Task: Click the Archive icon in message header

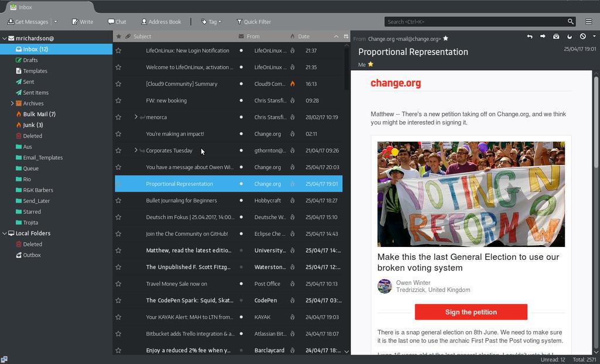Action: [x=556, y=37]
